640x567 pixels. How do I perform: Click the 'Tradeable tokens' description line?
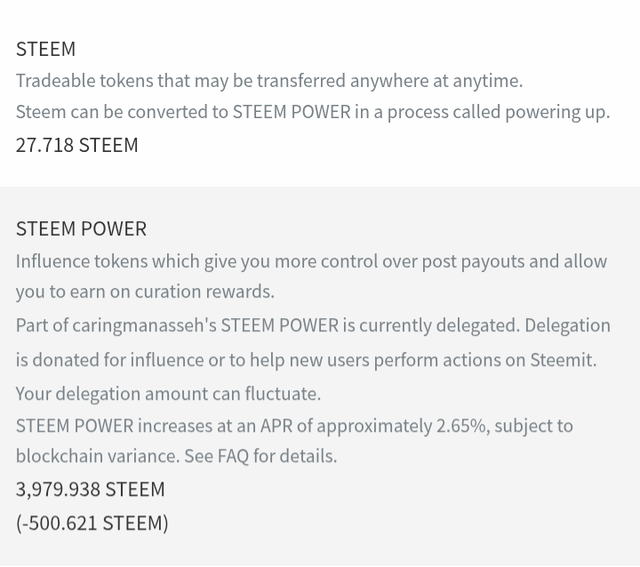pos(269,81)
